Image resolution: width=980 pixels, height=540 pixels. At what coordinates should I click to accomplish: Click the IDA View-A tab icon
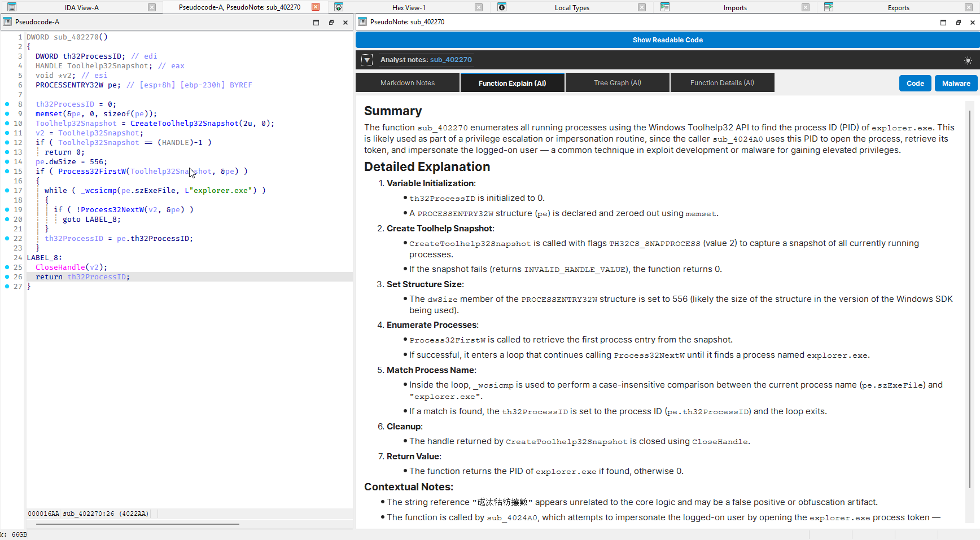pos(12,7)
